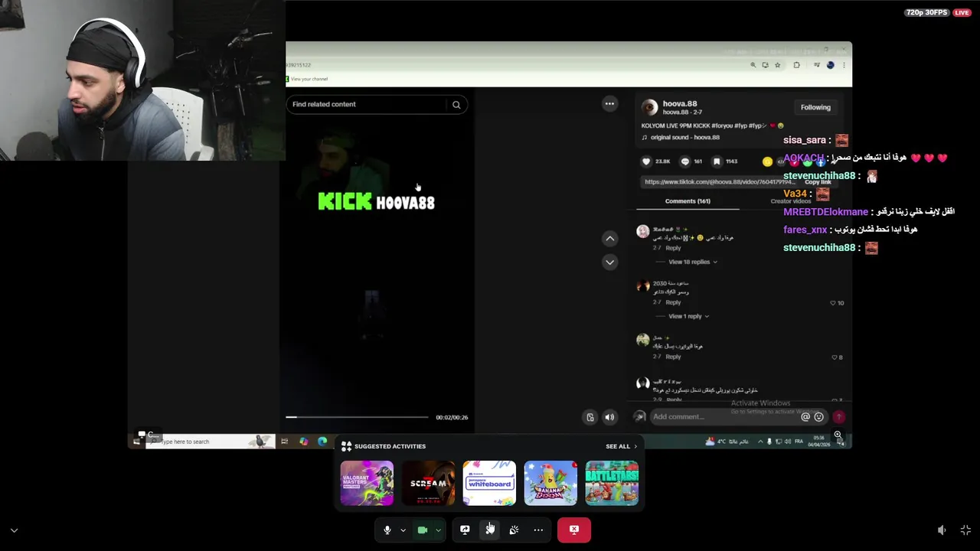Click the activity launcher icon in call controls

[490, 530]
